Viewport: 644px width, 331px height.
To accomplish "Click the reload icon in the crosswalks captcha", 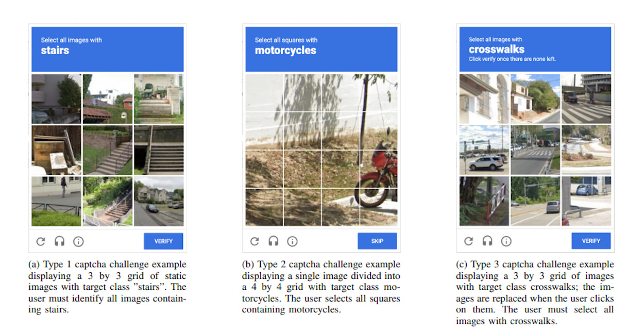I will tap(468, 241).
